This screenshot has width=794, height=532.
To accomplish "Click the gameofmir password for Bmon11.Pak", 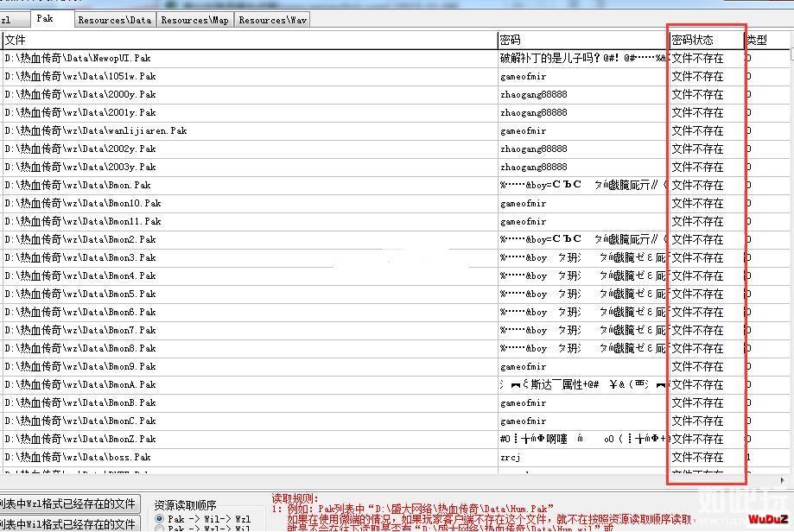I will pos(523,222).
